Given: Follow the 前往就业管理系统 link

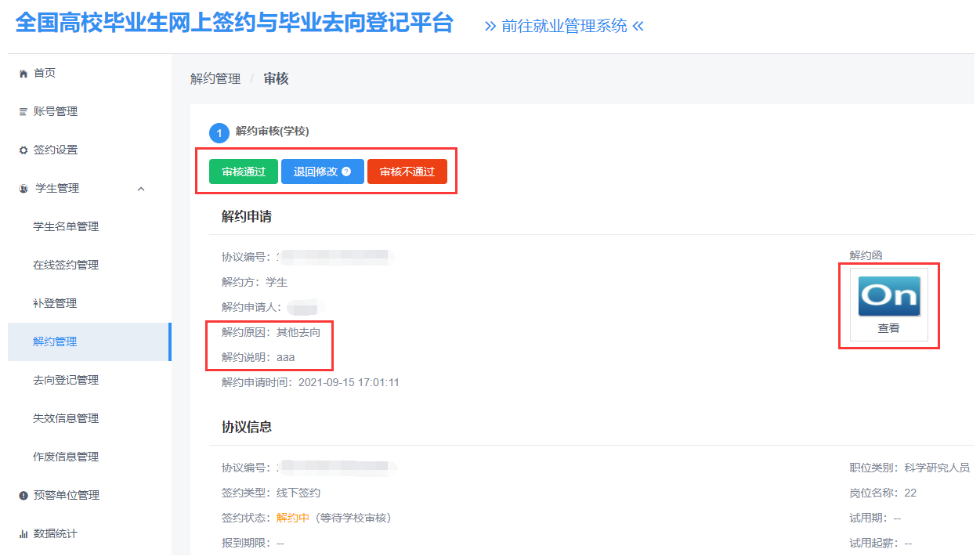Looking at the screenshot, I should click(564, 26).
